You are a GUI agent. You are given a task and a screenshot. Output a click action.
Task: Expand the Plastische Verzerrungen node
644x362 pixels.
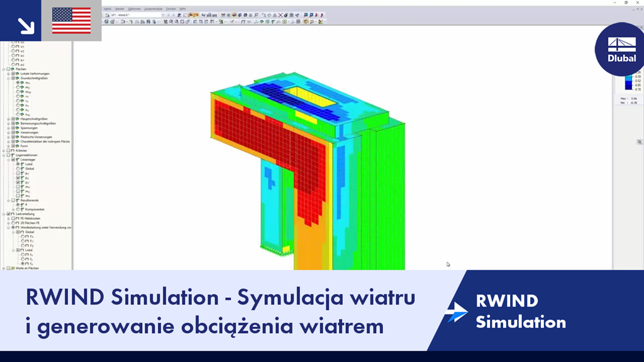9,136
